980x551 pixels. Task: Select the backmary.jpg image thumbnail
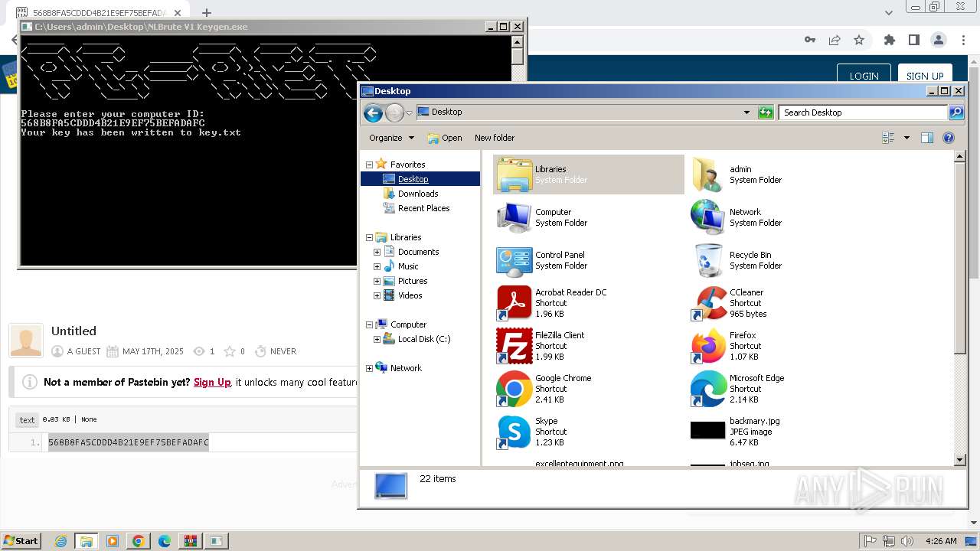[x=707, y=431]
